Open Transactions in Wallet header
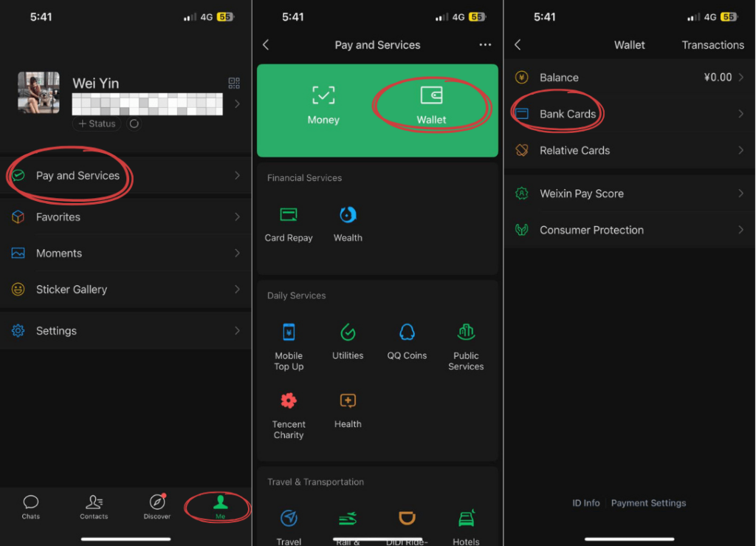Screen dimensions: 756x546 pos(712,45)
